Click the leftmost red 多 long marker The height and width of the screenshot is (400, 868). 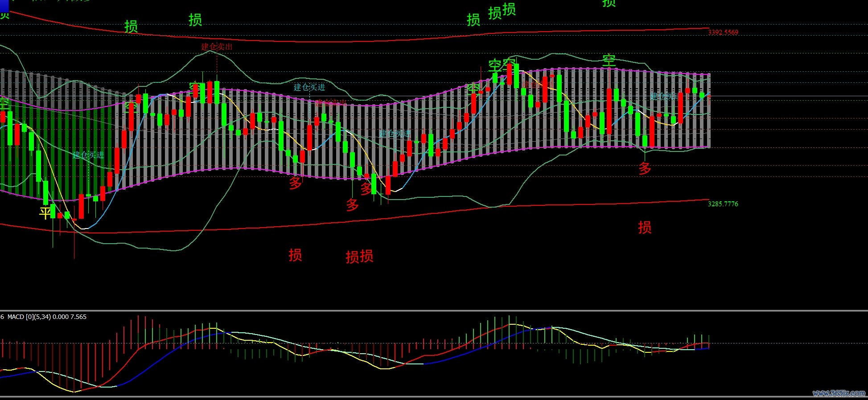tap(295, 183)
